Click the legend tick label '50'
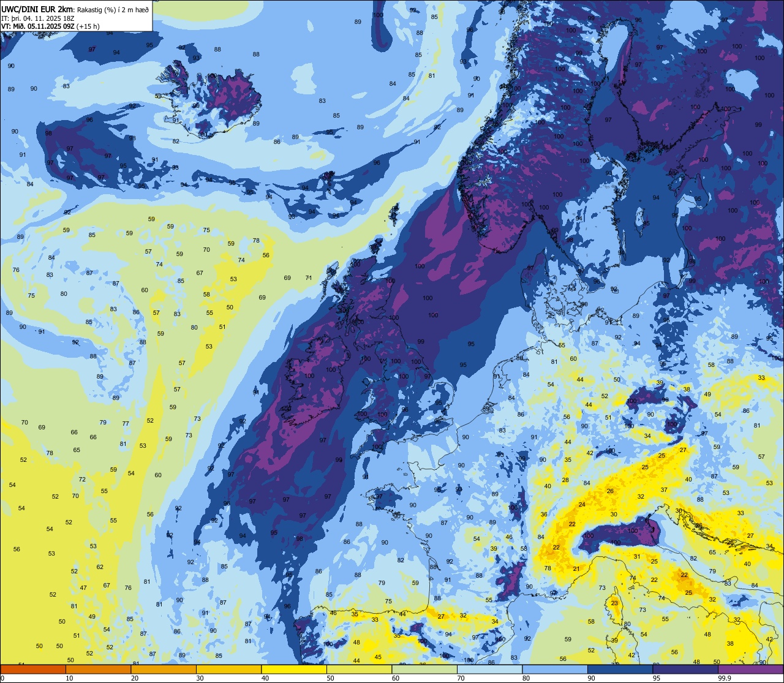 coord(330,678)
